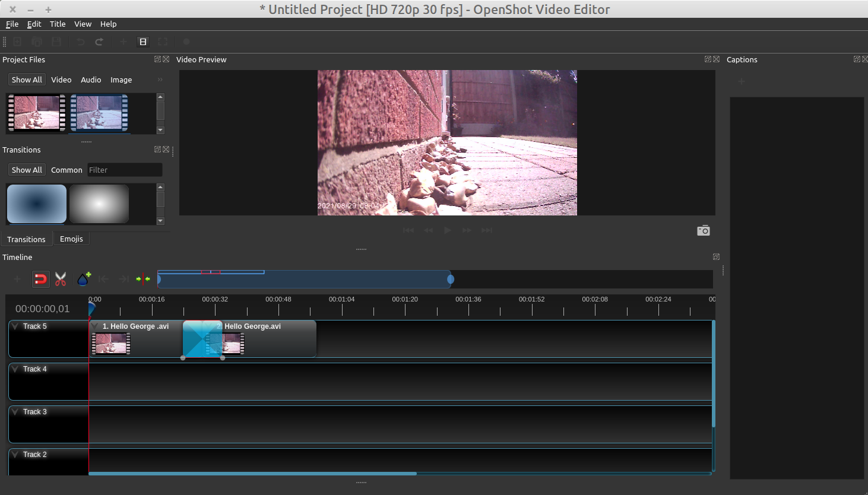Click the right handle of the timeline zoom slider
This screenshot has height=495, width=868.
(x=451, y=279)
